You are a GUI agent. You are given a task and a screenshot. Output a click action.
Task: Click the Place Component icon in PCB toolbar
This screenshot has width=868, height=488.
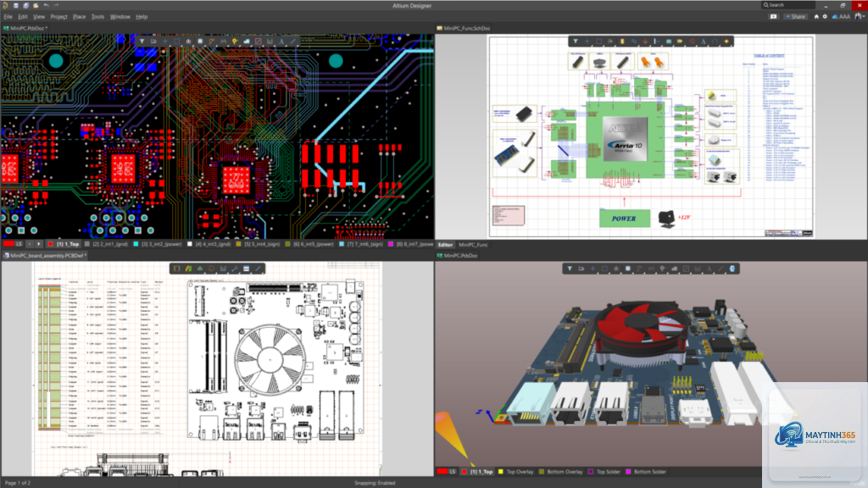tap(200, 42)
